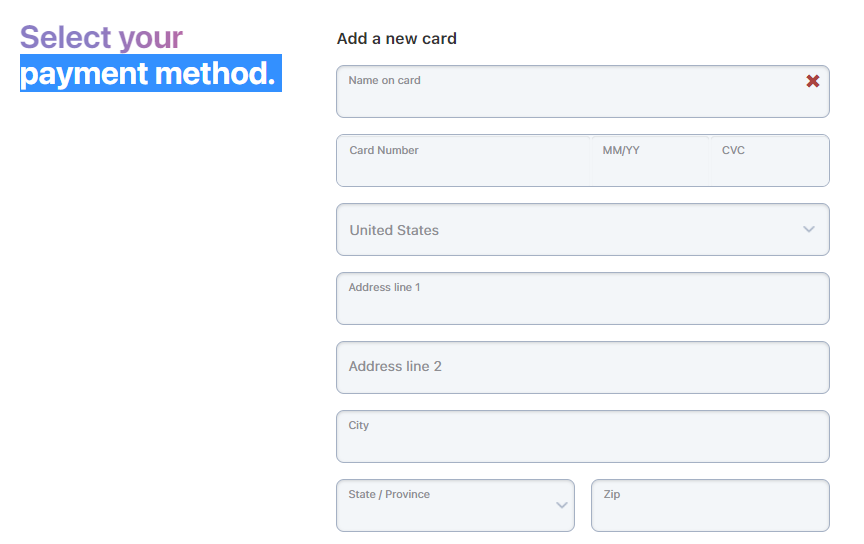Click the highlighted 'payment method.' text
This screenshot has height=544, width=864.
coord(148,73)
